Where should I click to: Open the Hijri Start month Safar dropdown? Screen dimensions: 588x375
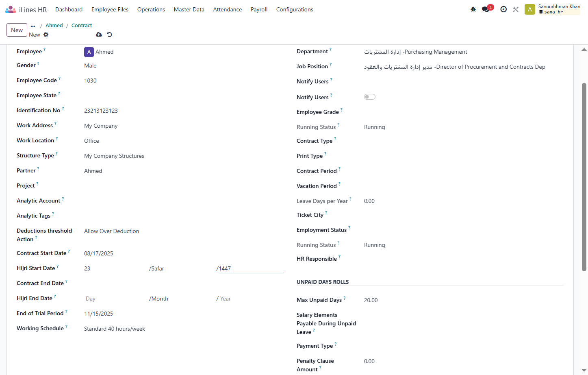coord(183,268)
